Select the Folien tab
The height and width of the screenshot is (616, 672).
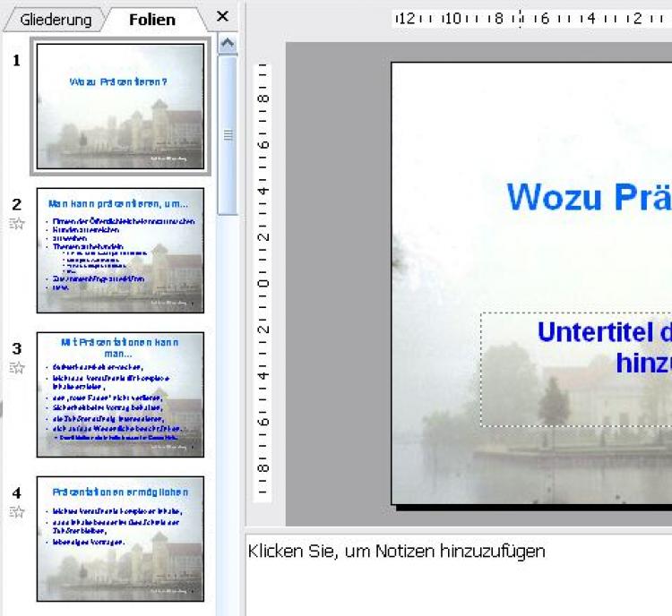[x=151, y=20]
